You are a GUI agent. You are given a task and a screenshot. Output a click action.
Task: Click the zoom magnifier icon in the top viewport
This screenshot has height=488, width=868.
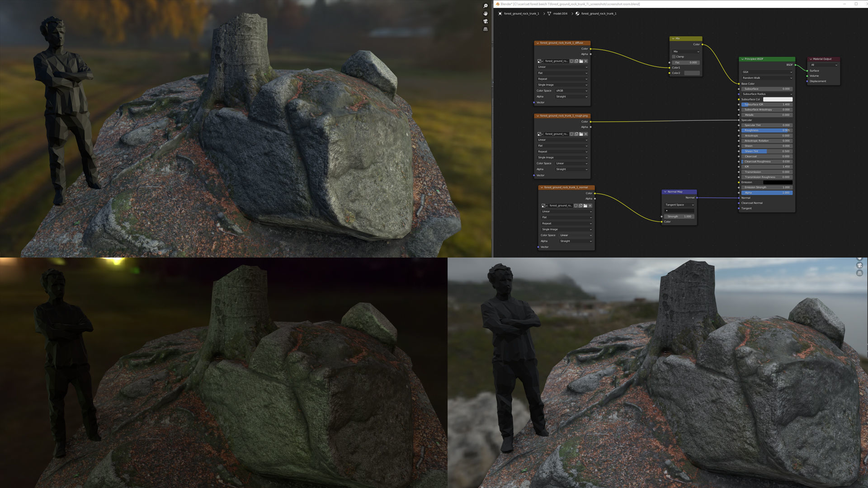(x=486, y=6)
